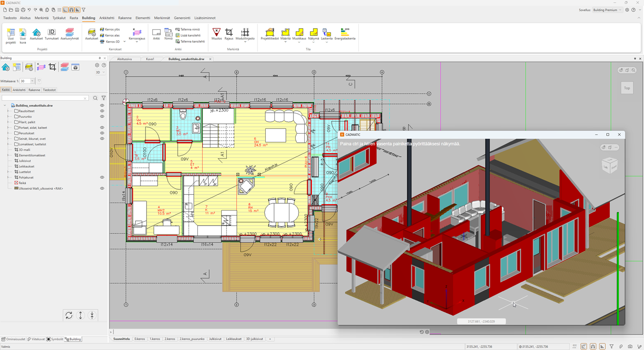Click the Rajaus crop icon
The image size is (644, 350).
click(229, 34)
